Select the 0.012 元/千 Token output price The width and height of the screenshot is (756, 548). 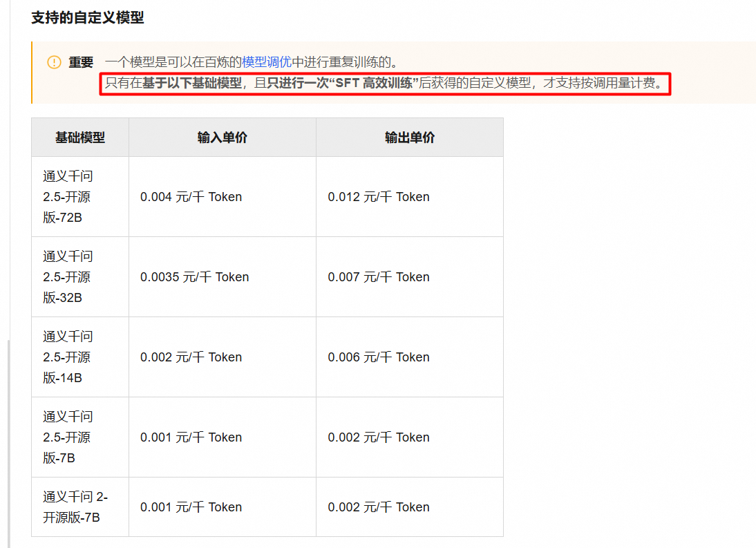(x=379, y=197)
